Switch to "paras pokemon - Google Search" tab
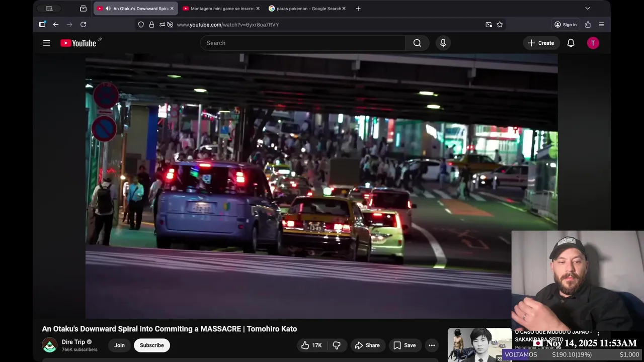This screenshot has width=644, height=362. pos(307,9)
